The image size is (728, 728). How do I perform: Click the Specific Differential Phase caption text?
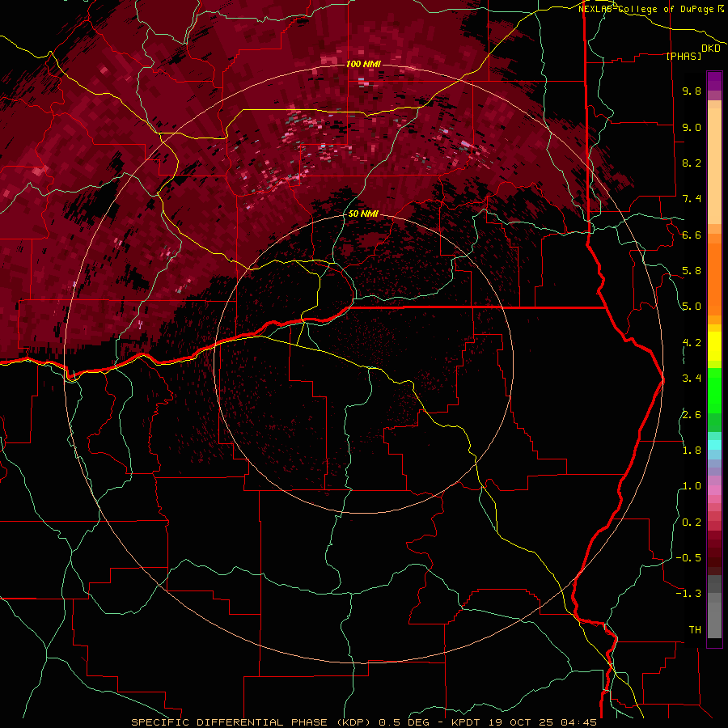(x=364, y=722)
